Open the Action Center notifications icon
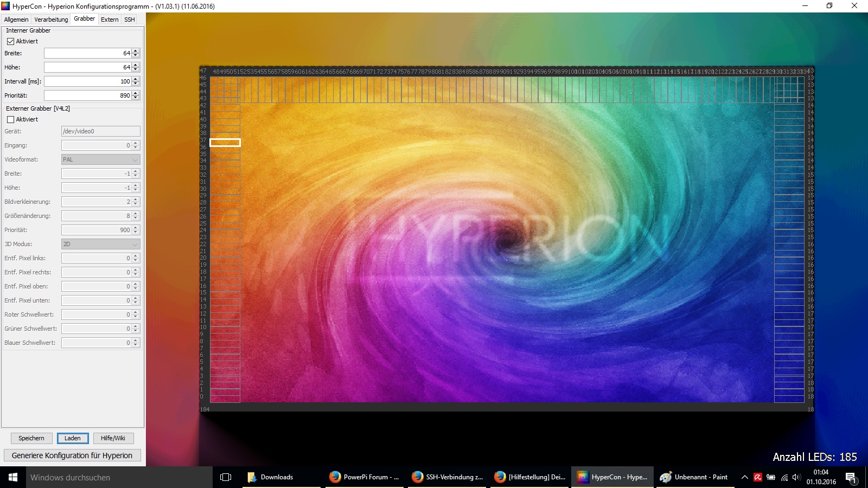Viewport: 868px width, 488px height. click(850, 477)
